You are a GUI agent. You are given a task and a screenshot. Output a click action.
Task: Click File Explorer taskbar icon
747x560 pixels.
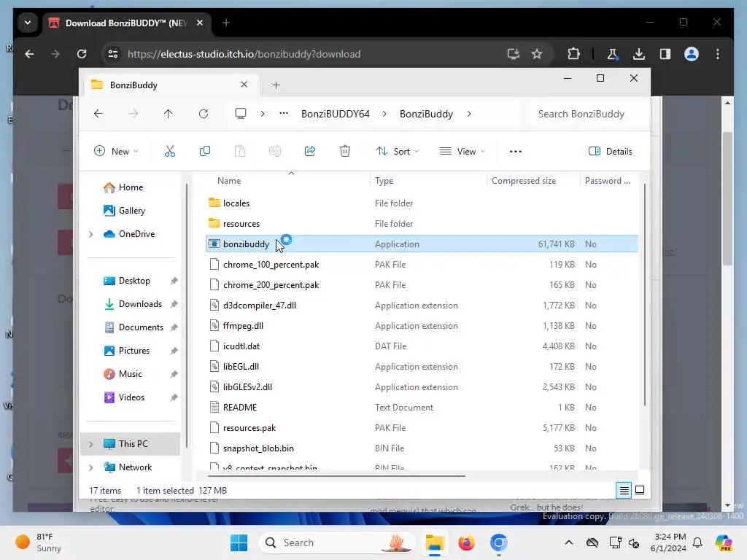(435, 542)
